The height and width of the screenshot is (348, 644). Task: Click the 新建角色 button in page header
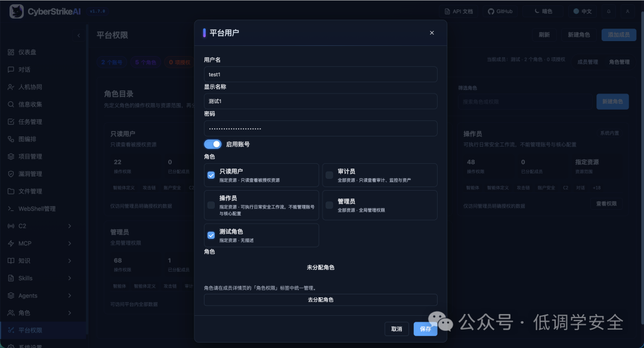(578, 35)
